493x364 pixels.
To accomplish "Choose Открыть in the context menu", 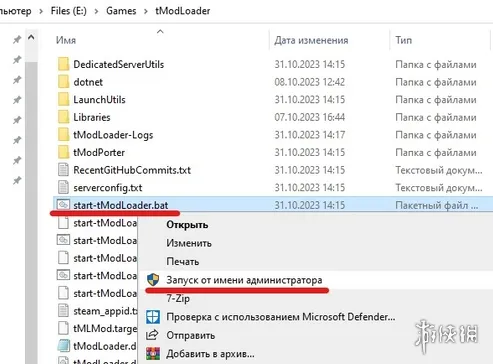I will tap(187, 225).
